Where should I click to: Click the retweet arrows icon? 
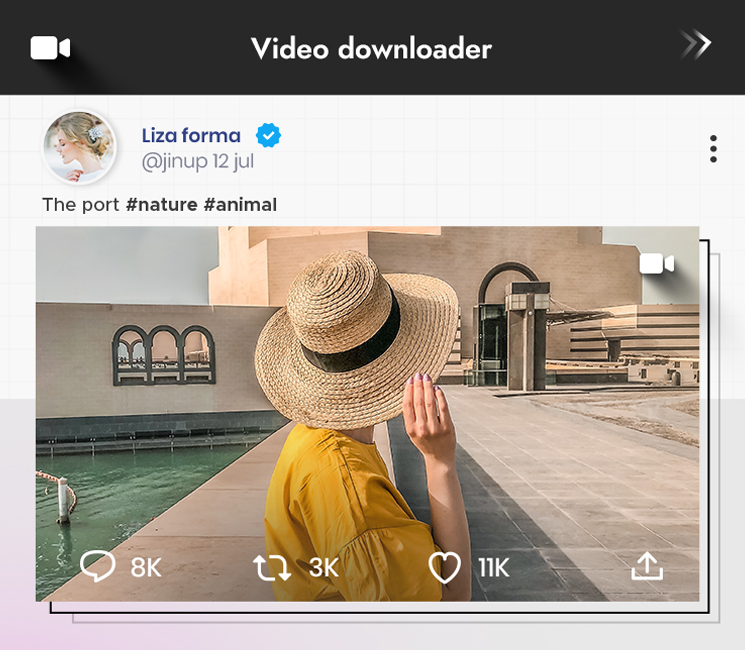pyautogui.click(x=272, y=567)
